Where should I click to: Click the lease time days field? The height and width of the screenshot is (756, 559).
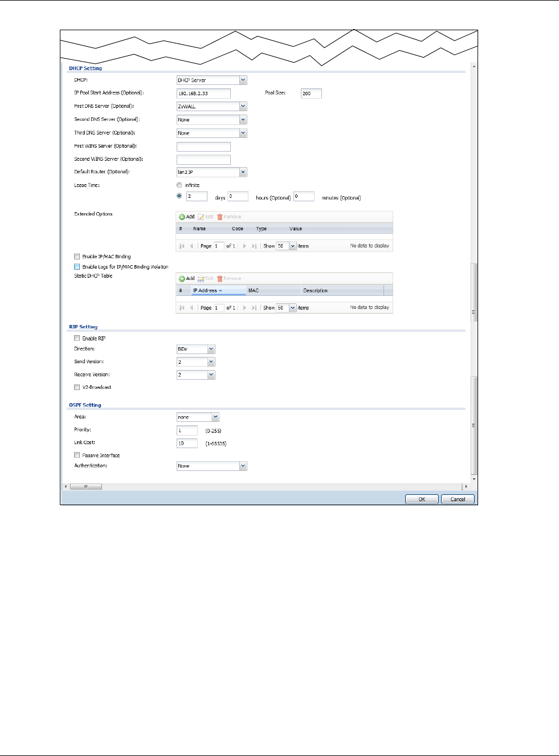click(x=197, y=196)
